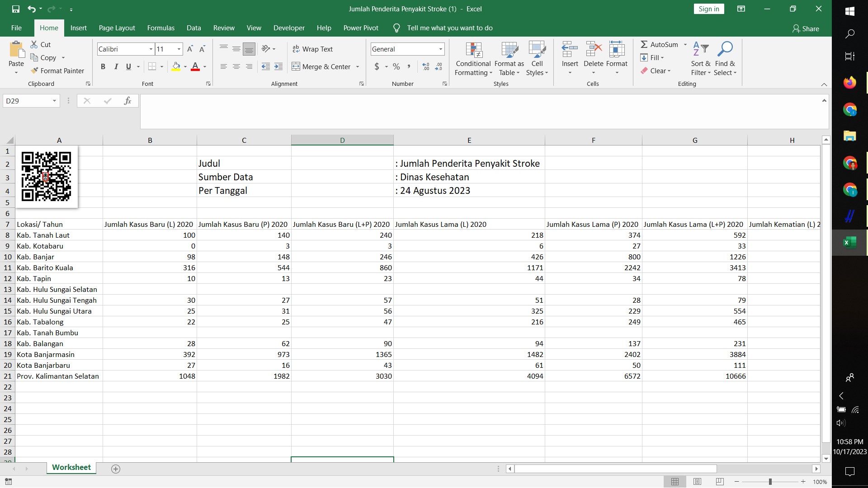868x488 pixels.
Task: Click the Sign in button
Action: 708,9
